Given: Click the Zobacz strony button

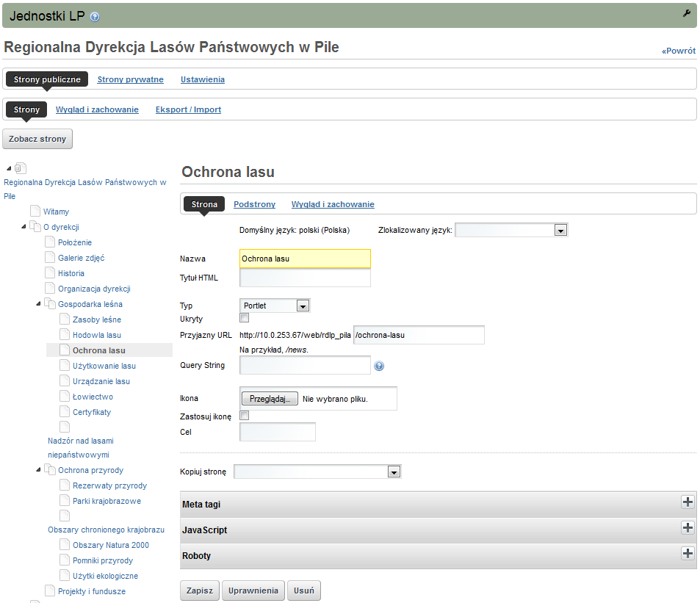Looking at the screenshot, I should point(37,139).
